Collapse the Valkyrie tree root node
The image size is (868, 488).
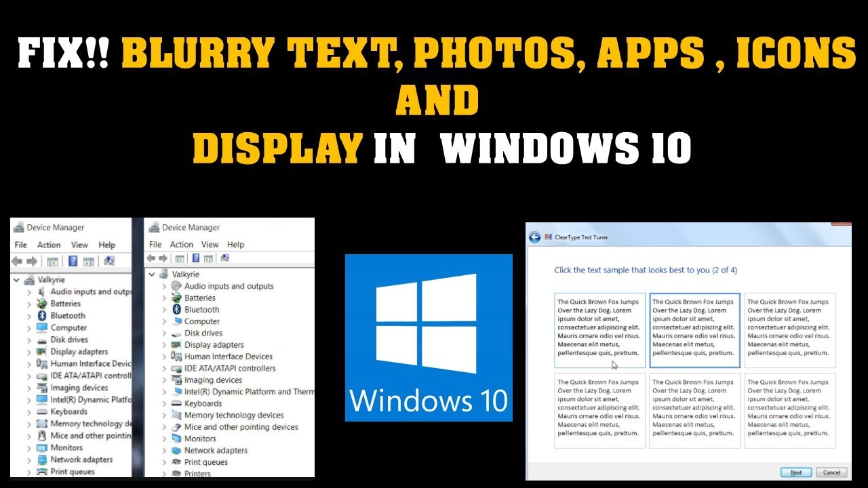coord(153,275)
